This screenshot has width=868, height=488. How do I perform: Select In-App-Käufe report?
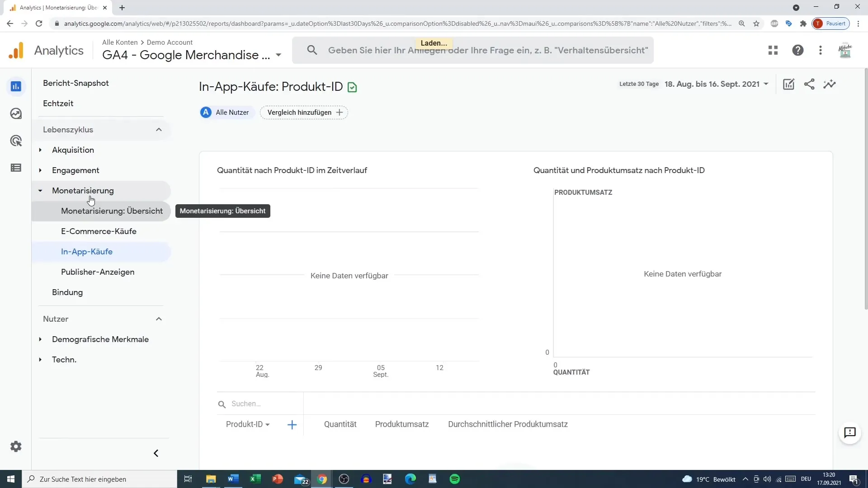[101, 252]
